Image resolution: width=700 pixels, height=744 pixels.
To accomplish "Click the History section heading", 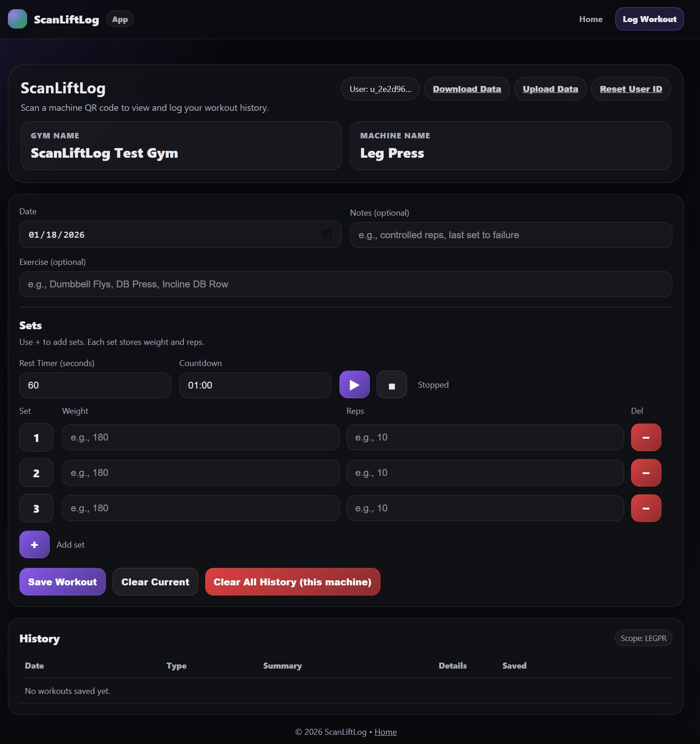I will [x=40, y=638].
